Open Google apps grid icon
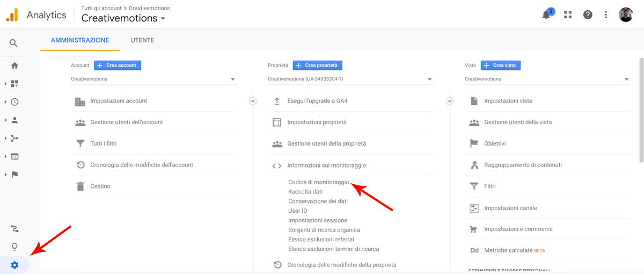The height and width of the screenshot is (274, 644). tap(568, 15)
